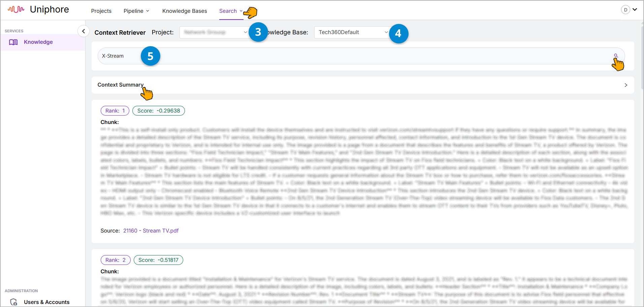Click the Chunk label under Rank 1
Image resolution: width=644 pixels, height=307 pixels.
[x=109, y=122]
